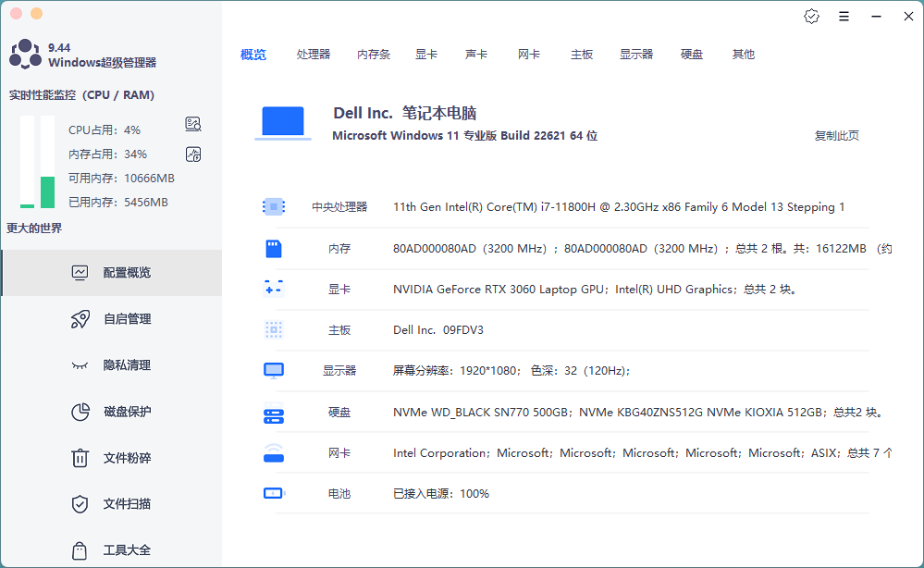Click the 内存占用：34% reading
Image resolution: width=924 pixels, height=568 pixels.
[x=108, y=154]
